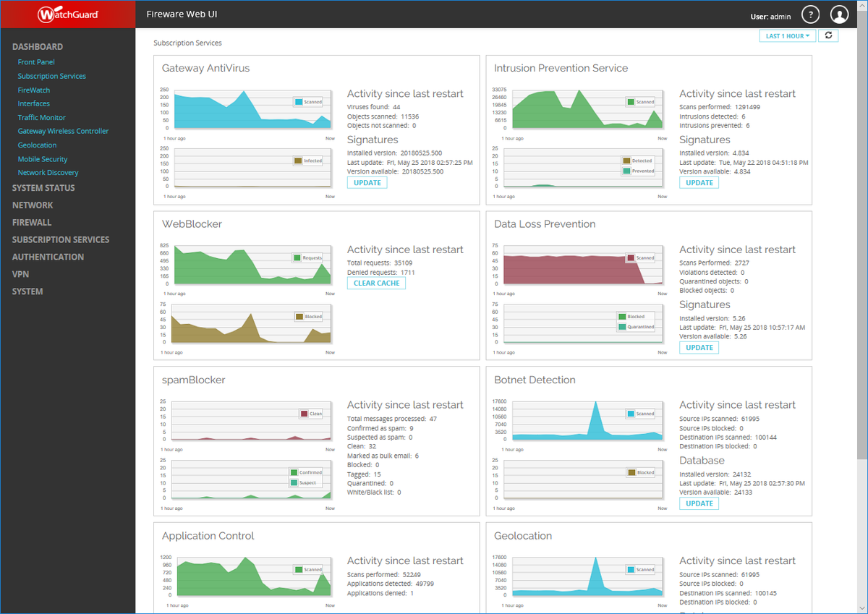Click the blue Scanned legend swatch in Gateway AntiVirus
868x614 pixels.
point(299,102)
